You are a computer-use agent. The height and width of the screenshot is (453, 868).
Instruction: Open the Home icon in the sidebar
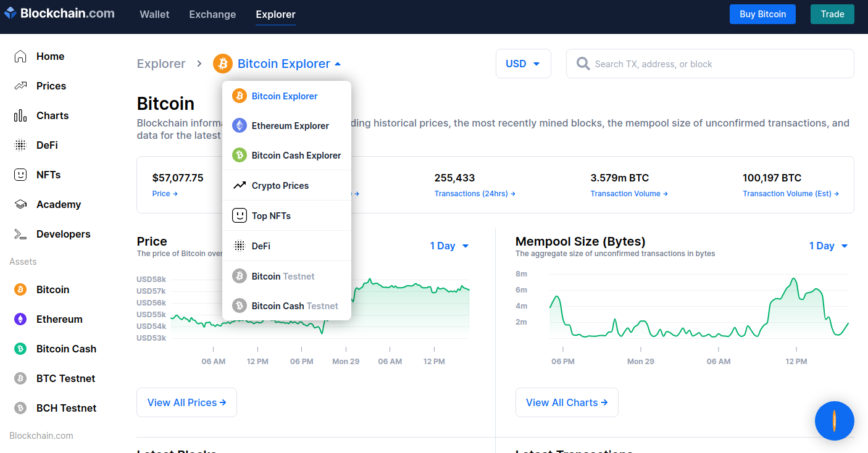pos(20,56)
